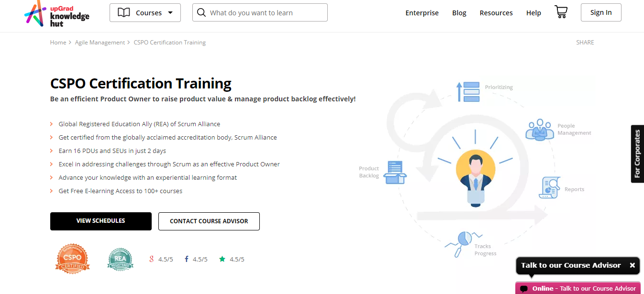Close the Talk to our Course Advisor popup
This screenshot has height=294, width=644.
click(x=632, y=265)
